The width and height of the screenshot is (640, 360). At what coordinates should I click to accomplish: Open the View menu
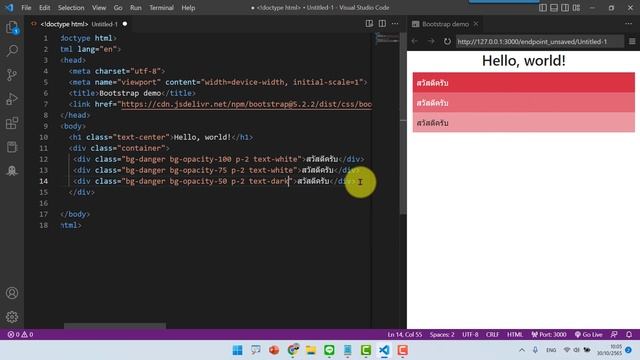[x=99, y=7]
